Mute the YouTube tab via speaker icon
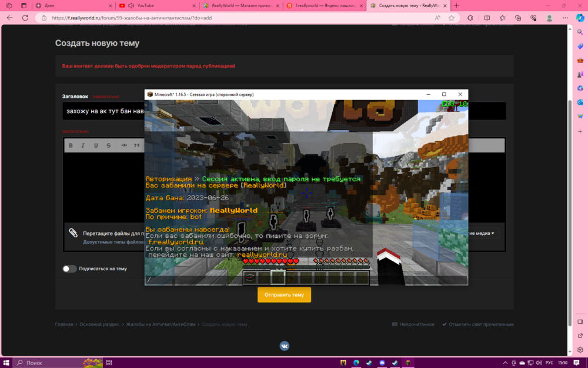 [x=131, y=6]
